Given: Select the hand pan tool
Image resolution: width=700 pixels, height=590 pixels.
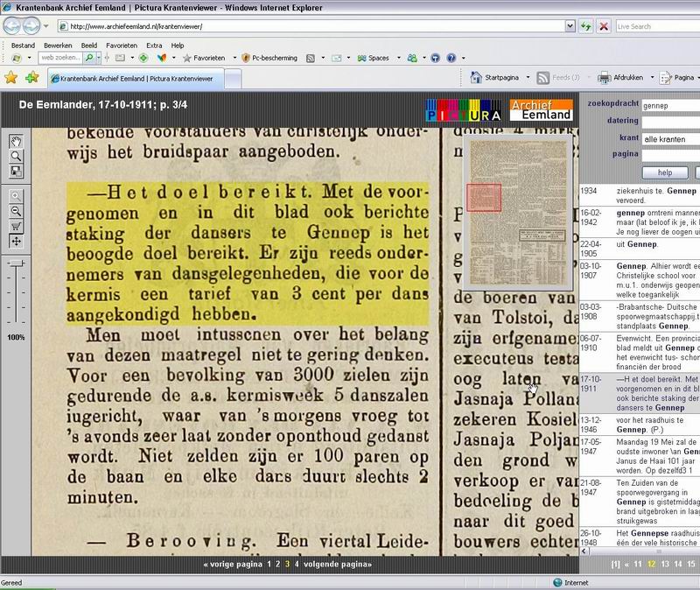Looking at the screenshot, I should pos(16,142).
